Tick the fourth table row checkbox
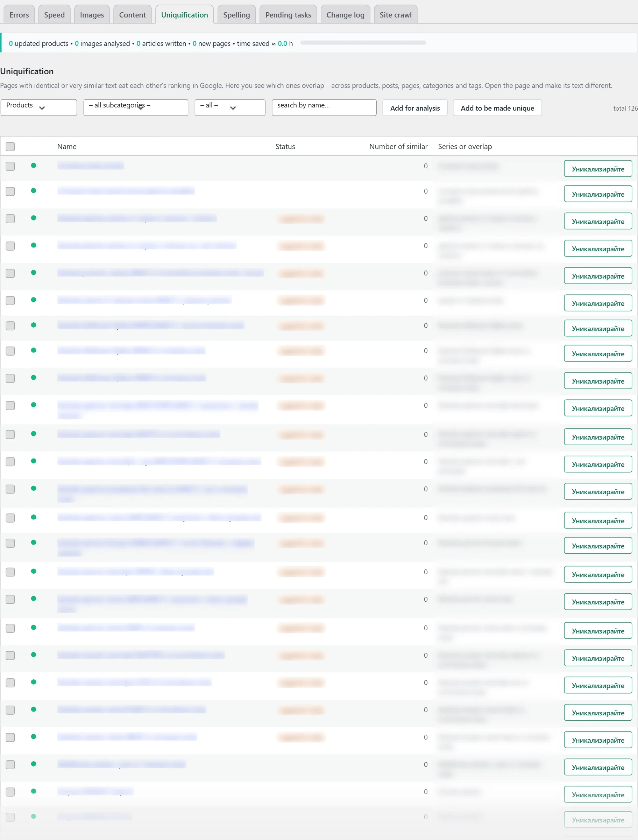This screenshot has height=840, width=638. click(10, 246)
